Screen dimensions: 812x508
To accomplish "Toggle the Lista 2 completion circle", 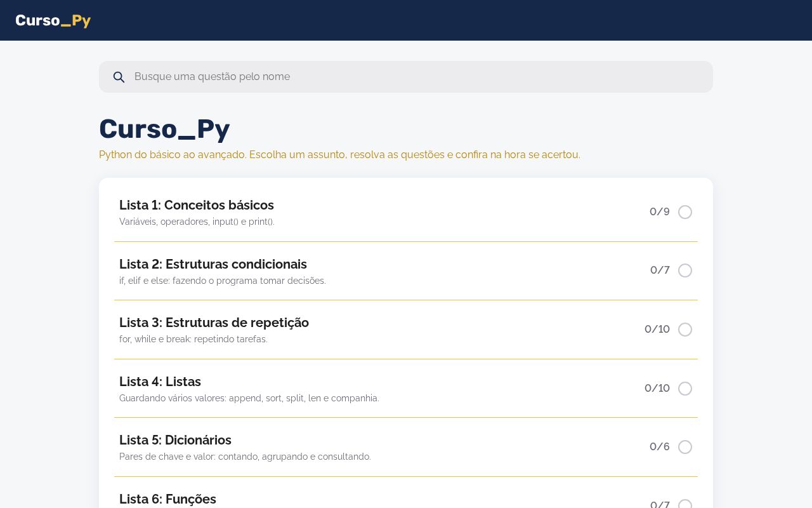I will [685, 271].
